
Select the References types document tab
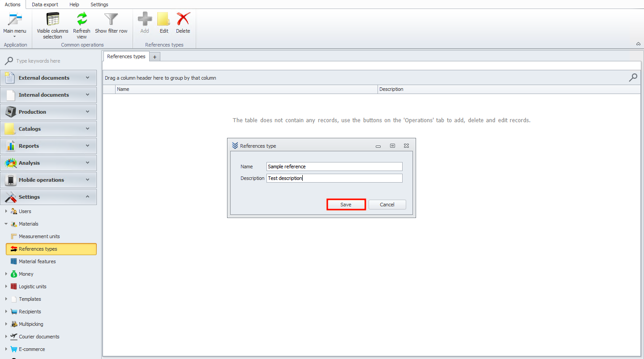126,56
